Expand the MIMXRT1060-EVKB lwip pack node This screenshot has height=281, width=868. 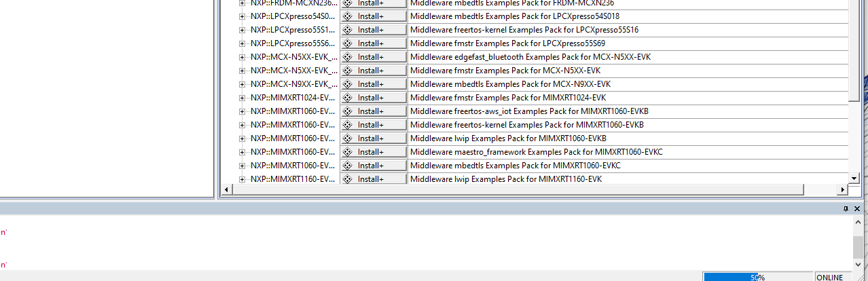coord(242,138)
